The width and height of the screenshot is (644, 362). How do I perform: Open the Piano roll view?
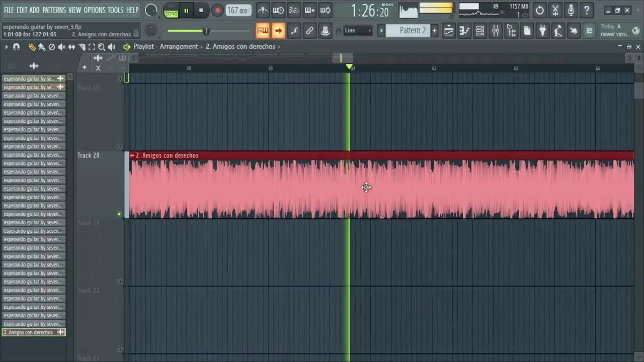tap(464, 31)
